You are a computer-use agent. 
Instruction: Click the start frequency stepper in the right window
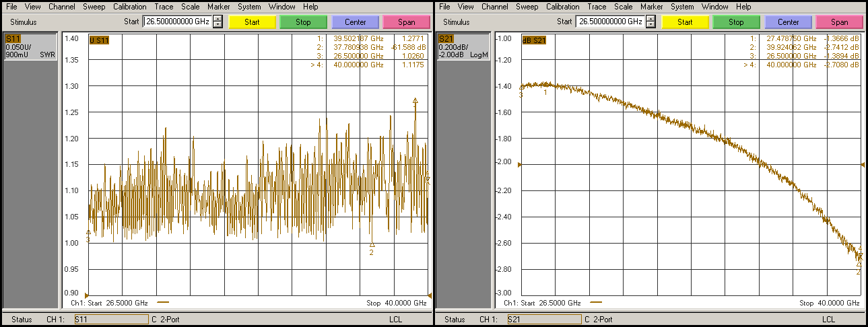pyautogui.click(x=650, y=22)
